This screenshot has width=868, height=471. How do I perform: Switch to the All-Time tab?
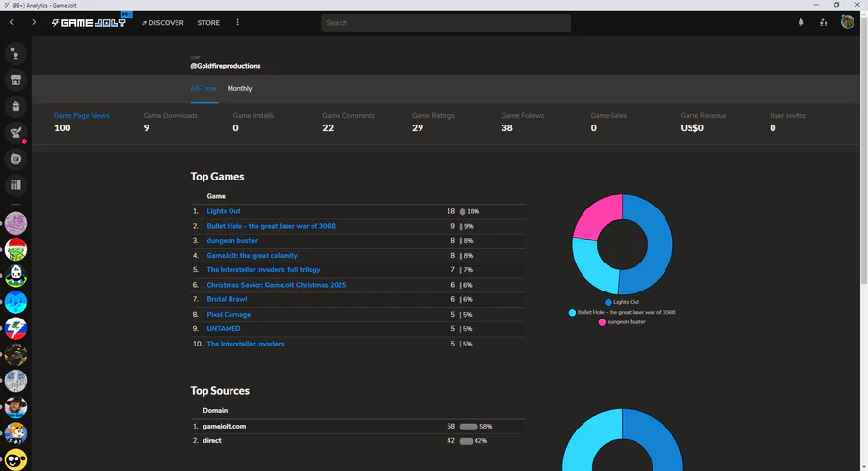pyautogui.click(x=203, y=88)
